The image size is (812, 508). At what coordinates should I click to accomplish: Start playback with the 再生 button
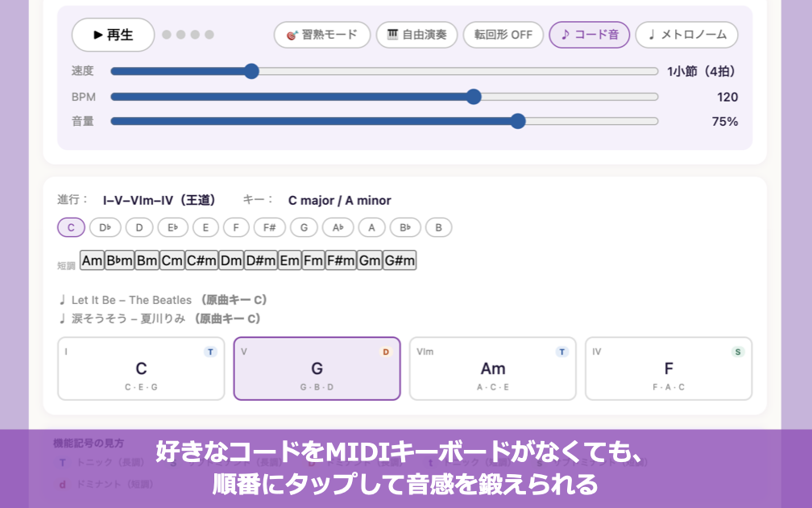coord(113,35)
